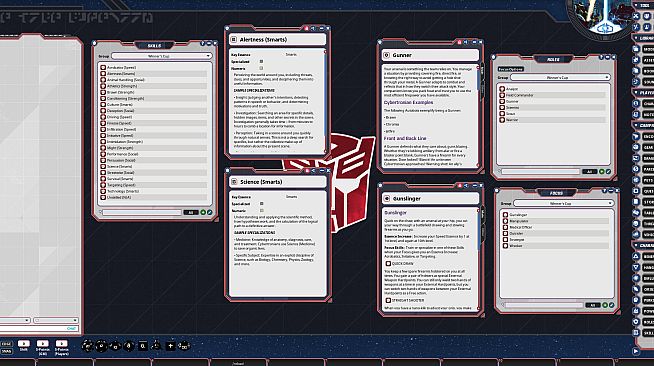
Task: Toggle Specialized checkbox in Alertness window
Action: pyautogui.click(x=262, y=62)
